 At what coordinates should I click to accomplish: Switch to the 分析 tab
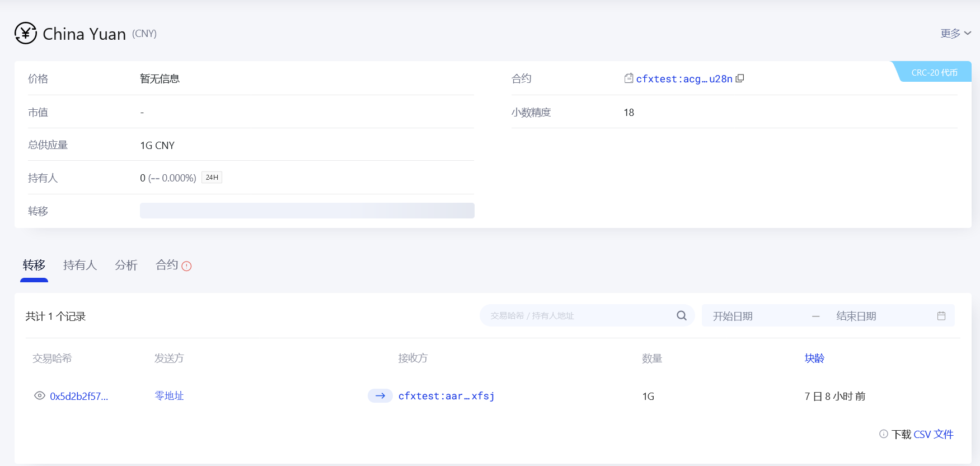126,265
